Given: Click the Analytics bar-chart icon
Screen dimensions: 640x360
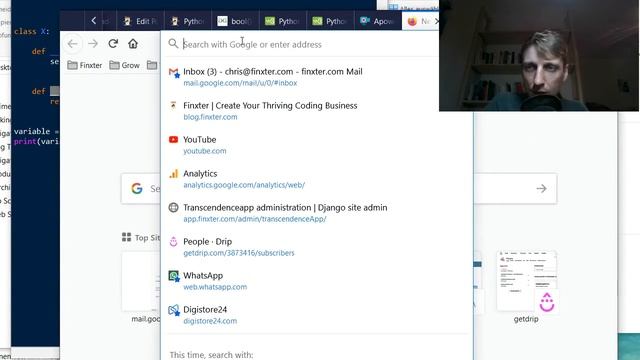Looking at the screenshot, I should click(x=173, y=173).
